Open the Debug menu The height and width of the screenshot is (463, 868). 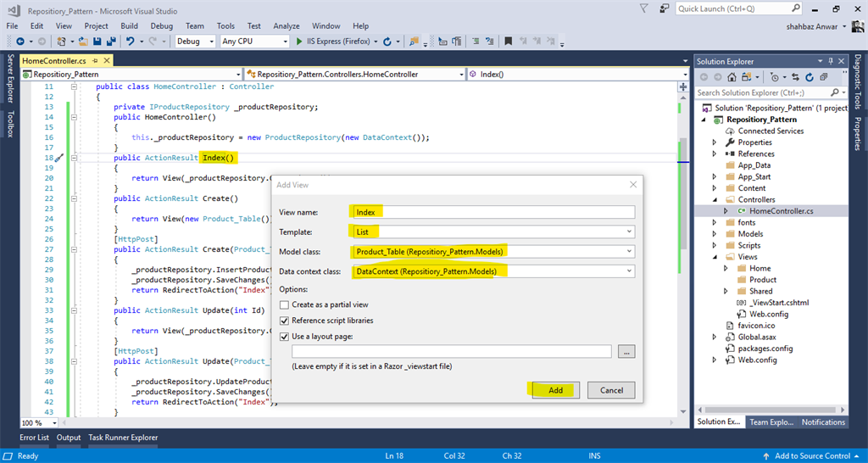[161, 26]
